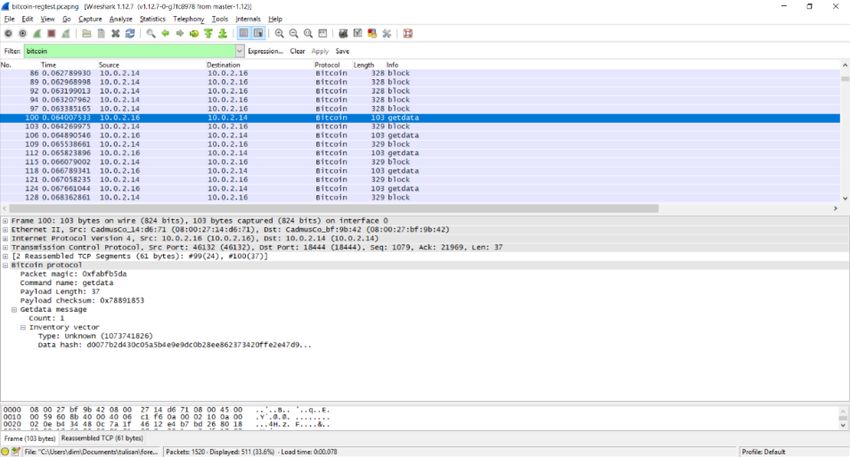The height and width of the screenshot is (457, 850).
Task: Zoom out packet text
Action: [x=293, y=34]
